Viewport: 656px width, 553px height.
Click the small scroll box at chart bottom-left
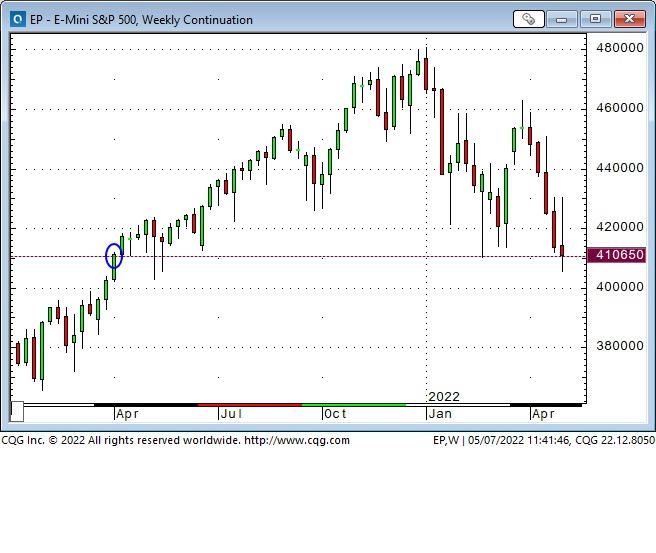17,412
